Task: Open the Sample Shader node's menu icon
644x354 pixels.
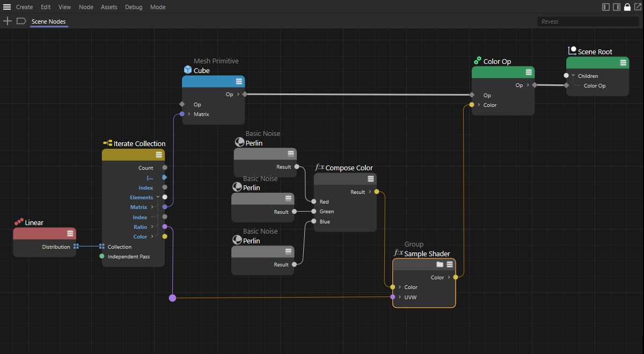Action: (450, 264)
